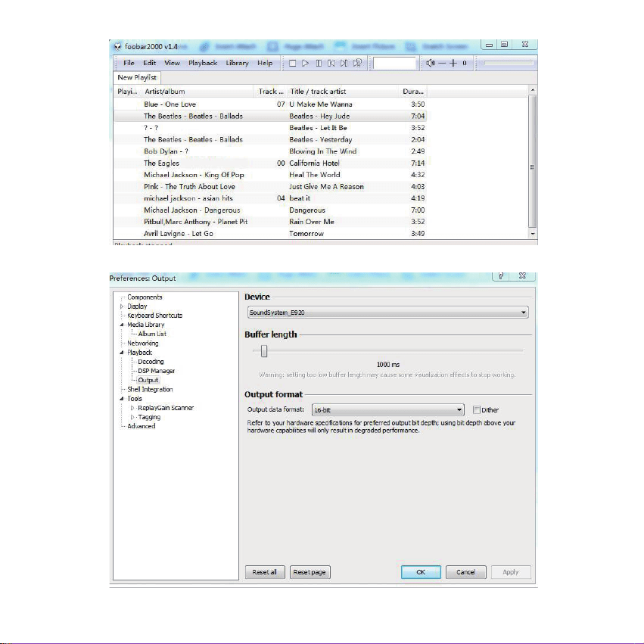Viewport: 644px width, 644px height.
Task: Mute audio with the speaker icon
Action: click(431, 64)
